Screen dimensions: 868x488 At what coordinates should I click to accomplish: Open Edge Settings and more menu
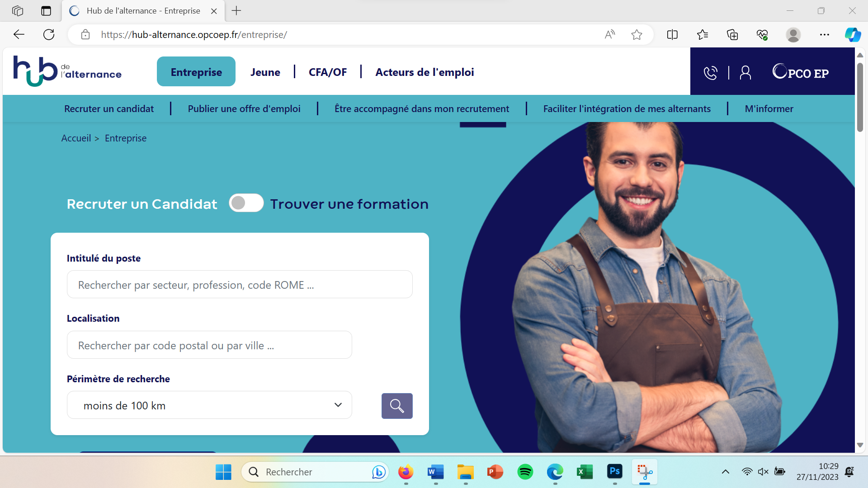coord(824,35)
